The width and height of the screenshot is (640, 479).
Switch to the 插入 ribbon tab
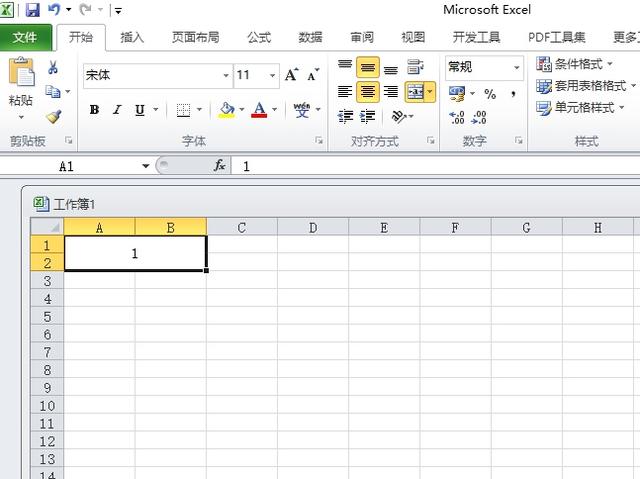pyautogui.click(x=132, y=37)
